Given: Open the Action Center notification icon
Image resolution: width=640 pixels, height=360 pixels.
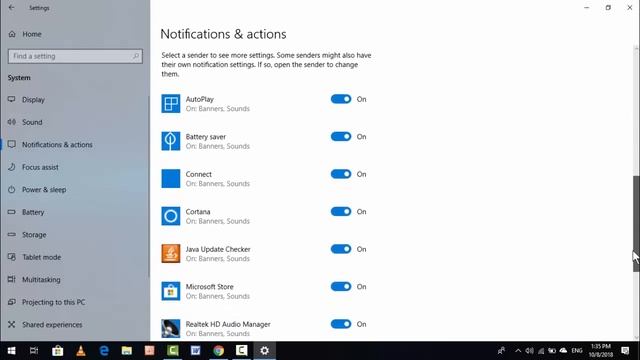Looking at the screenshot, I should pyautogui.click(x=625, y=351).
